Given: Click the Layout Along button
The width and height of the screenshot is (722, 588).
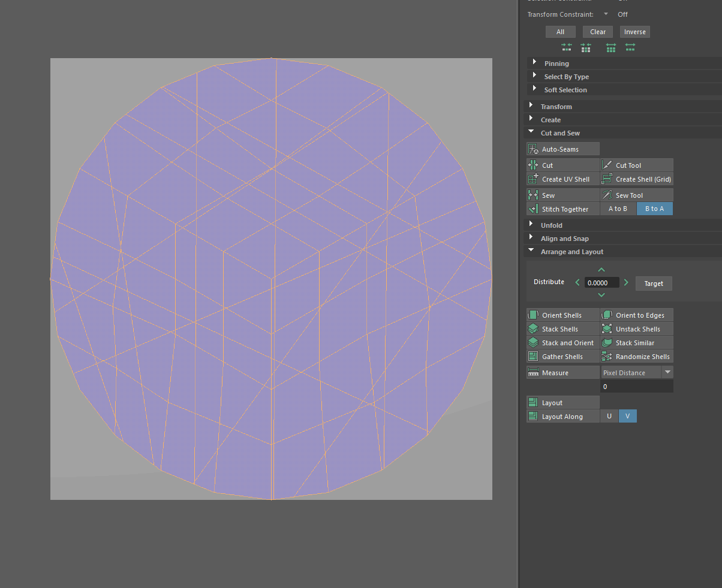Looking at the screenshot, I should click(x=563, y=416).
